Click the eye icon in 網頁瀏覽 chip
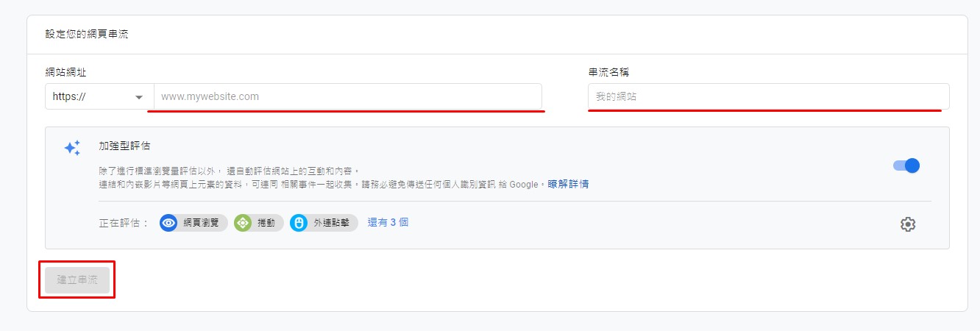This screenshot has width=980, height=331. pos(168,223)
